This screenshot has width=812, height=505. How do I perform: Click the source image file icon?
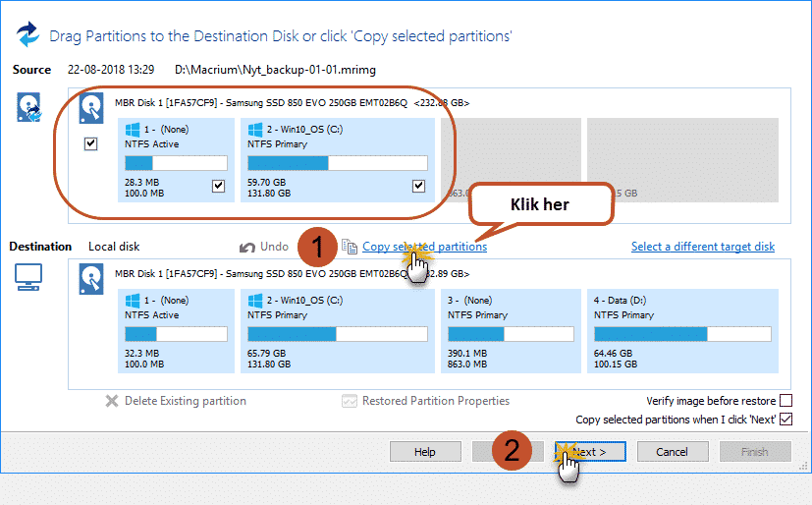28,108
